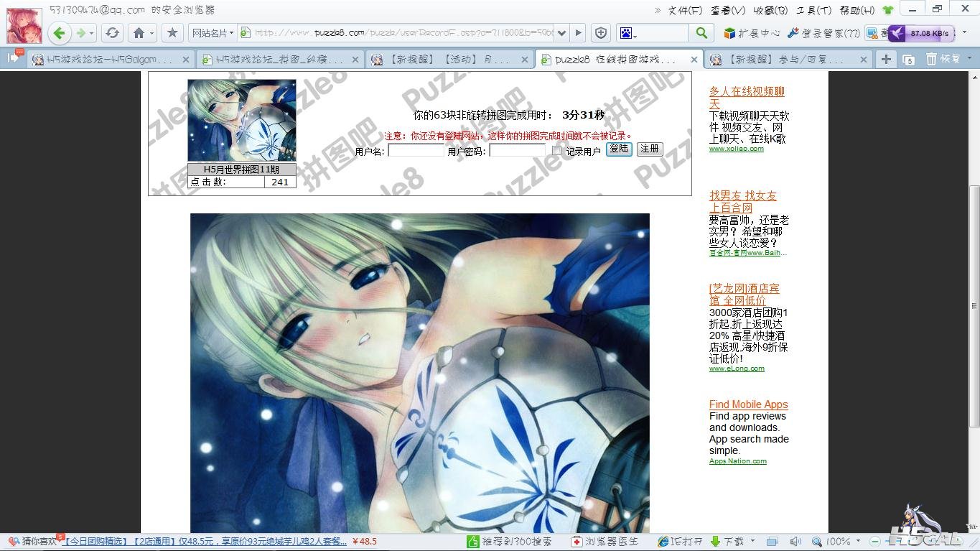This screenshot has width=980, height=551.
Task: Toggle the sidebar icon left of tabs
Action: (x=13, y=59)
